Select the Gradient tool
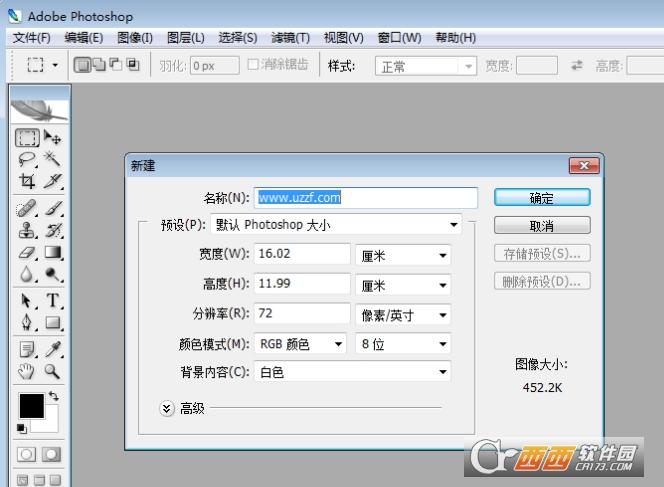 click(x=53, y=253)
